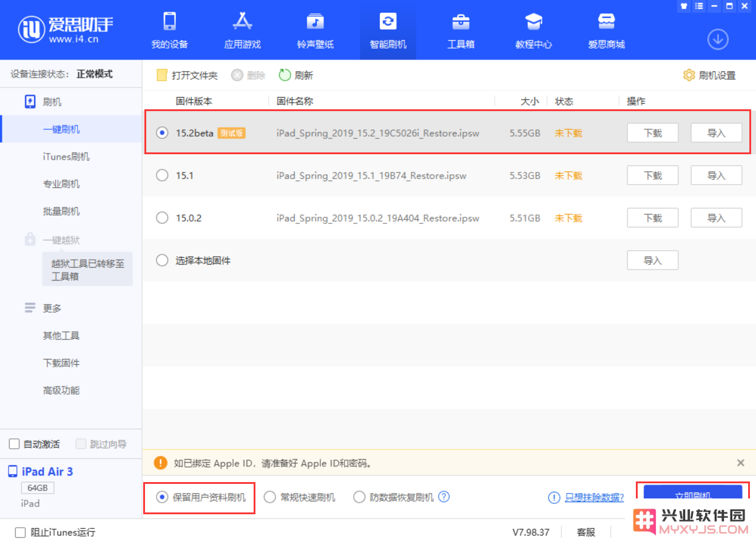756x544 pixels.
Task: Toggle the 自动激活 checkbox
Action: 15,444
